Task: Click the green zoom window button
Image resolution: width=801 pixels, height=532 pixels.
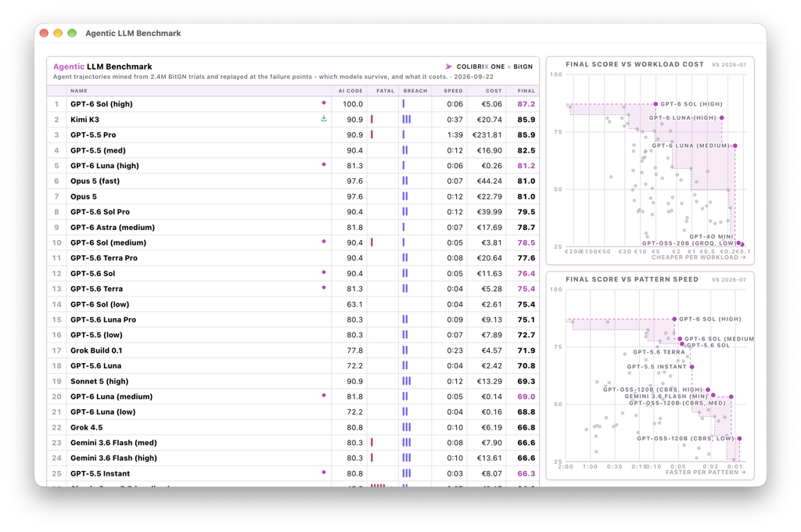Action: click(x=72, y=33)
